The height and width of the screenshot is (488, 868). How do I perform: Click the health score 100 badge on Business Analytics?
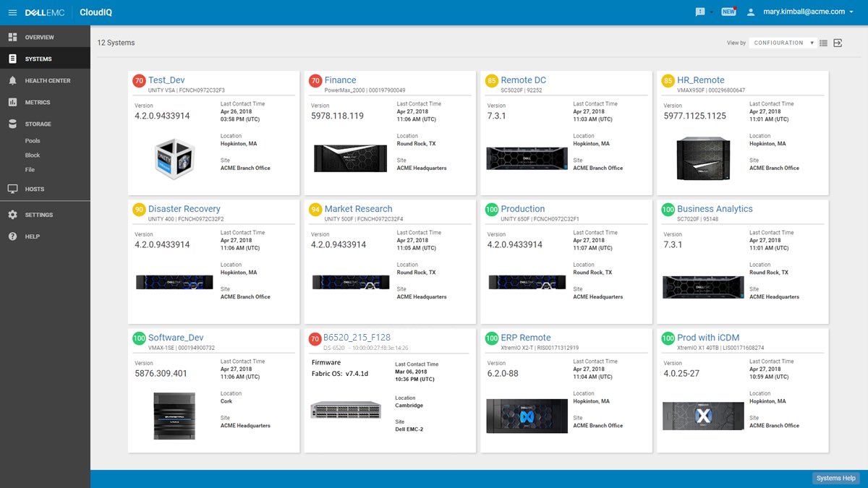pos(668,210)
